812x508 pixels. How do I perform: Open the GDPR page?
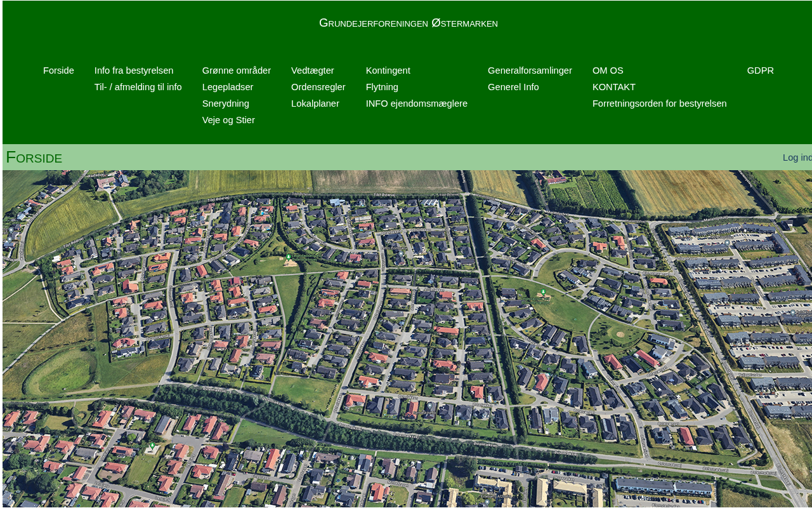click(x=760, y=70)
